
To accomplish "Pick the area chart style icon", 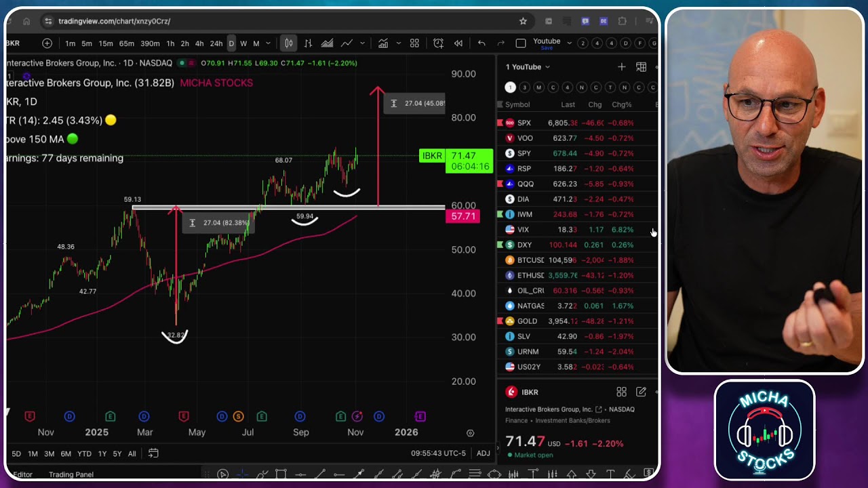I will 327,43.
